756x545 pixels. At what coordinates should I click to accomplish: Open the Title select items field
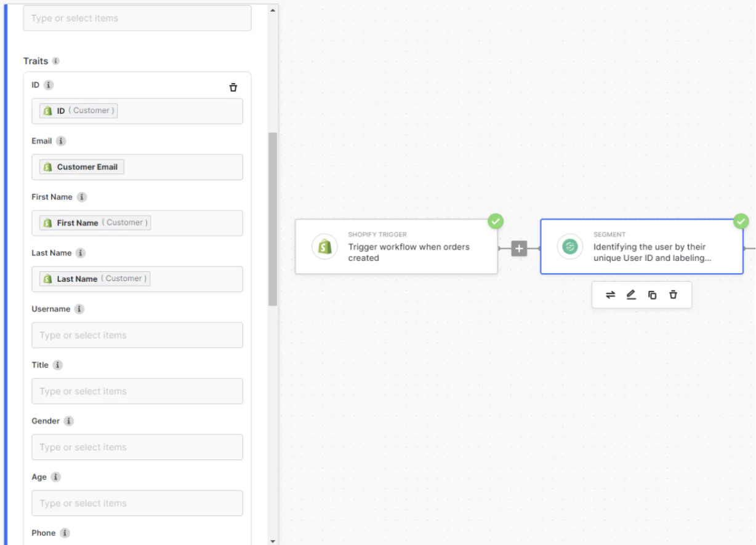137,391
